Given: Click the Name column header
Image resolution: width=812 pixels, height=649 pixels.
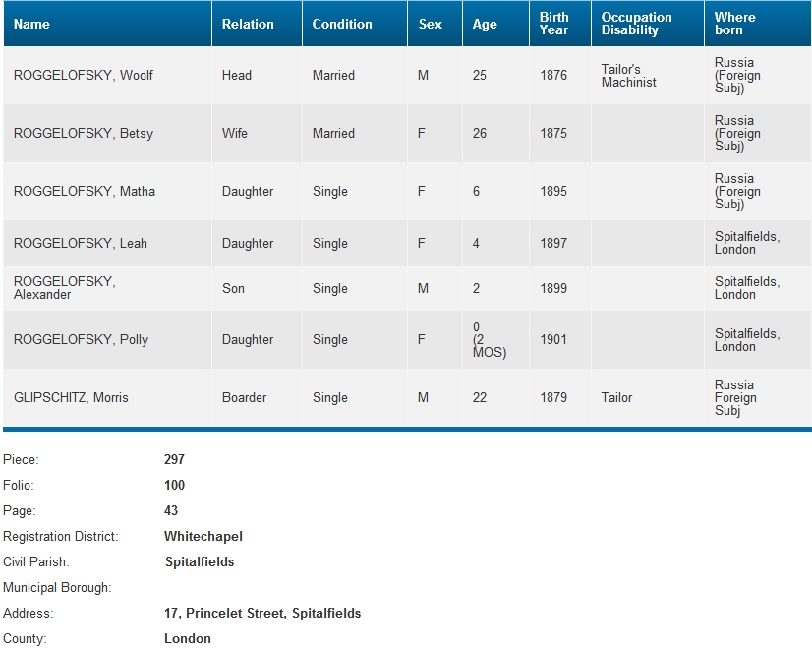Looking at the screenshot, I should click(31, 24).
